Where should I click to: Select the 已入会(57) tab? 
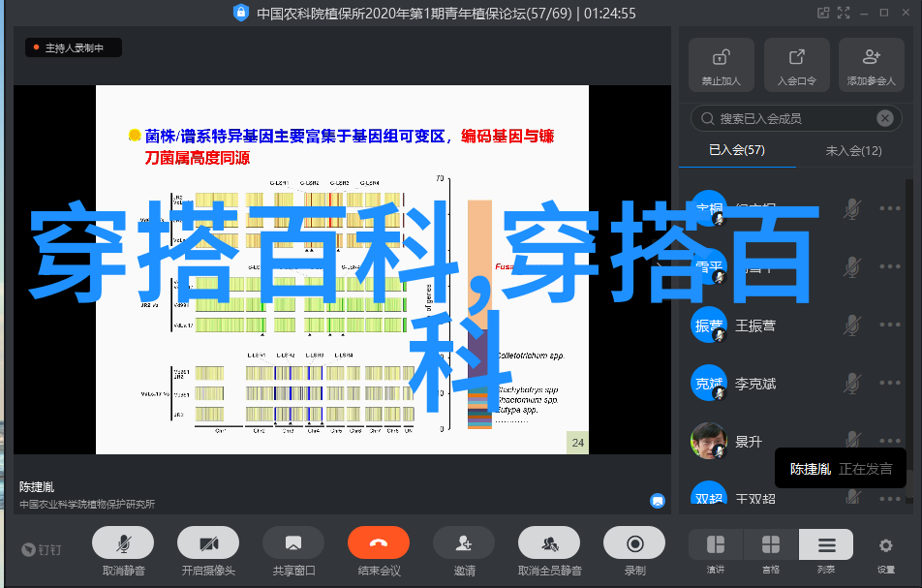click(736, 150)
